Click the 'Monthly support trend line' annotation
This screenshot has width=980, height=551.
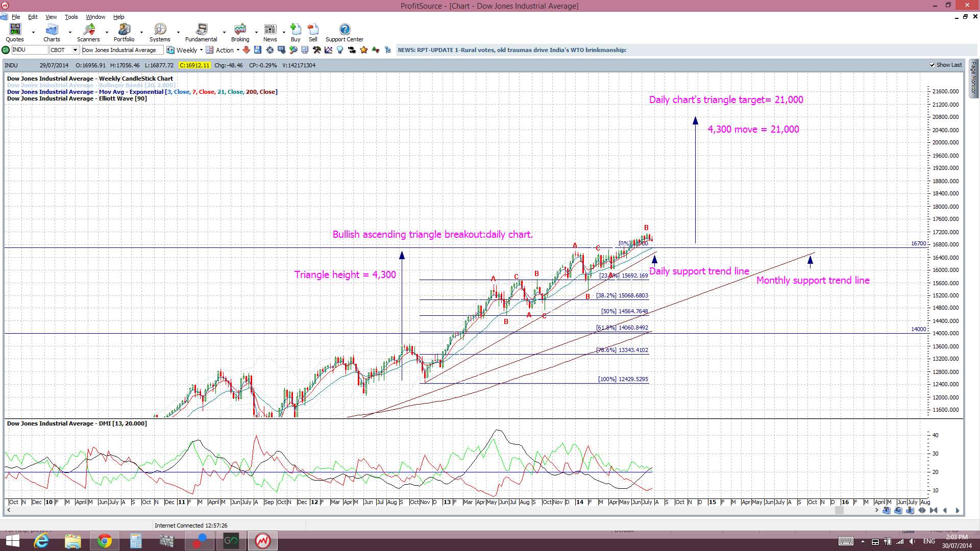pos(813,280)
